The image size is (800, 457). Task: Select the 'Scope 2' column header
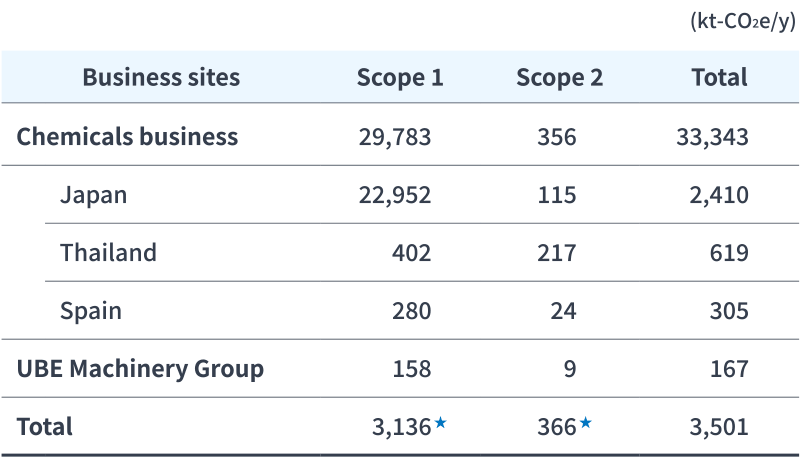pos(560,78)
